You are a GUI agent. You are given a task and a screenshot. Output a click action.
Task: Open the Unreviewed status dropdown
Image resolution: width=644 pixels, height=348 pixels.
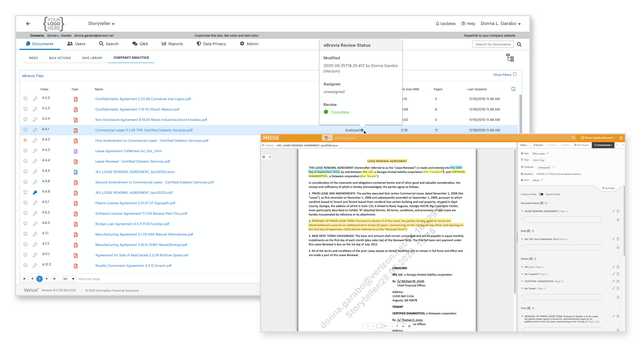click(603, 145)
